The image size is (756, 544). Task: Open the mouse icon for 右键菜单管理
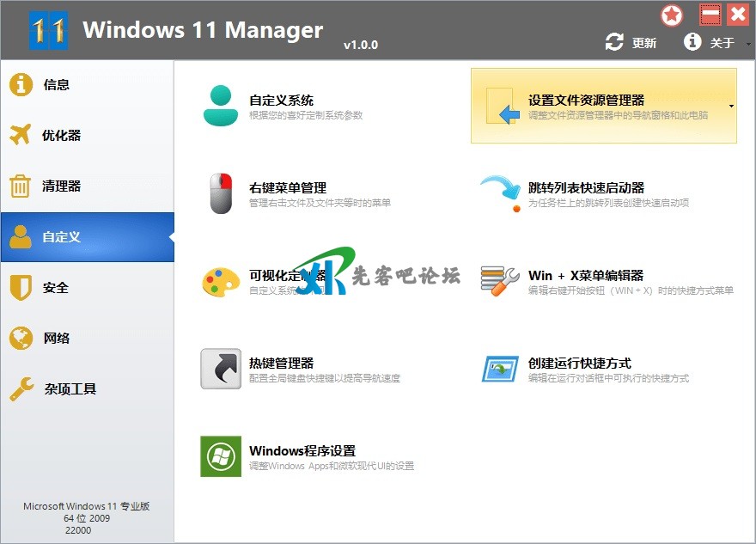(221, 193)
